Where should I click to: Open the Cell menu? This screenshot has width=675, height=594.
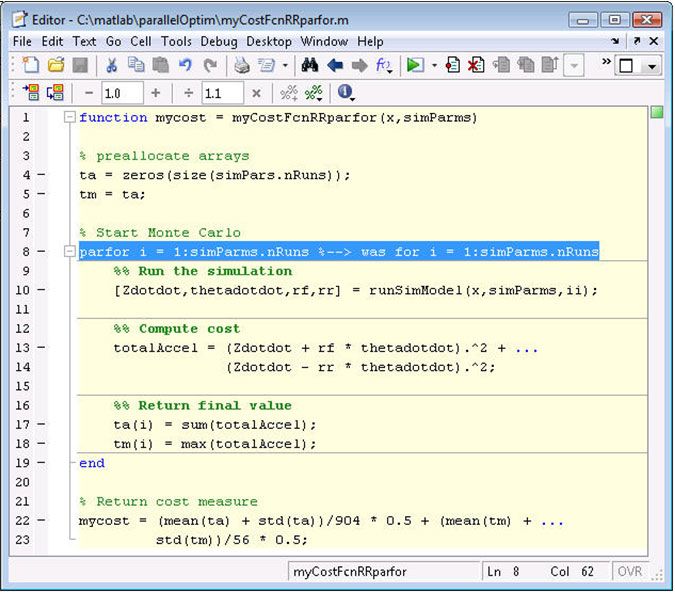click(140, 41)
